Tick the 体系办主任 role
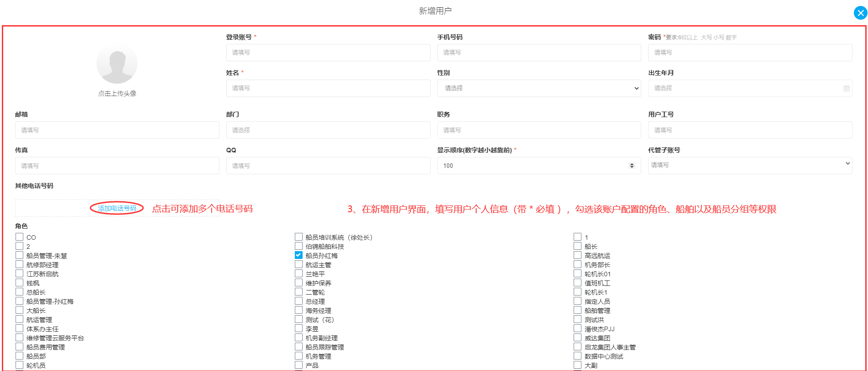868x371 pixels. pos(19,328)
